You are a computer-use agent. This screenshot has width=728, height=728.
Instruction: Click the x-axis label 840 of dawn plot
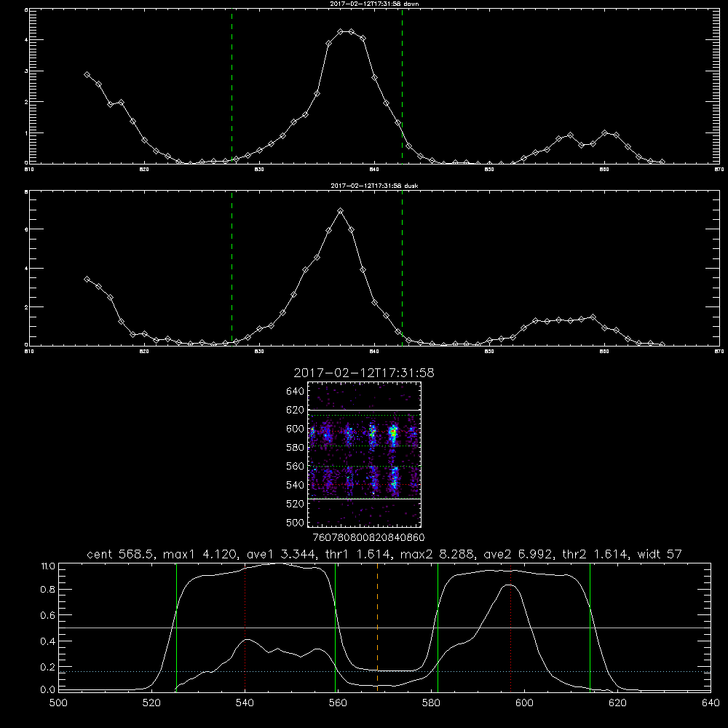tap(374, 170)
